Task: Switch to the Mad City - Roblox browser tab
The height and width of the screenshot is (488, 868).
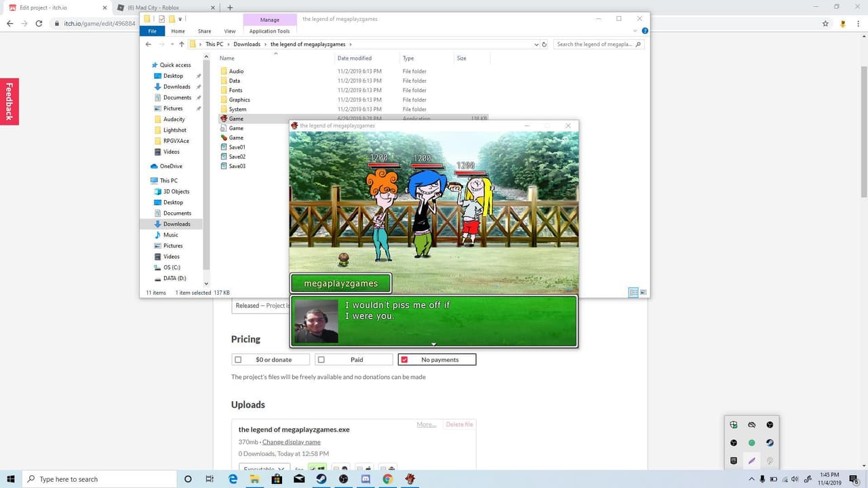Action: (x=165, y=7)
